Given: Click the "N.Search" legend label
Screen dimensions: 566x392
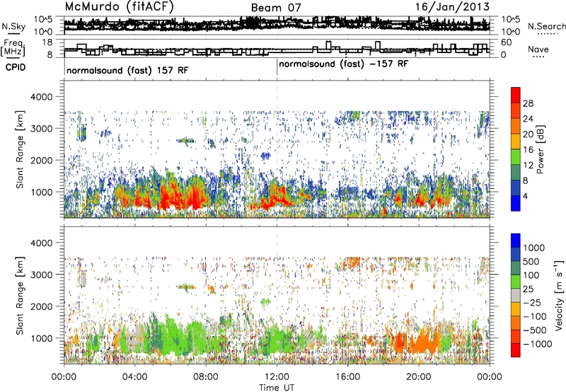Looking at the screenshot, I should point(546,26).
